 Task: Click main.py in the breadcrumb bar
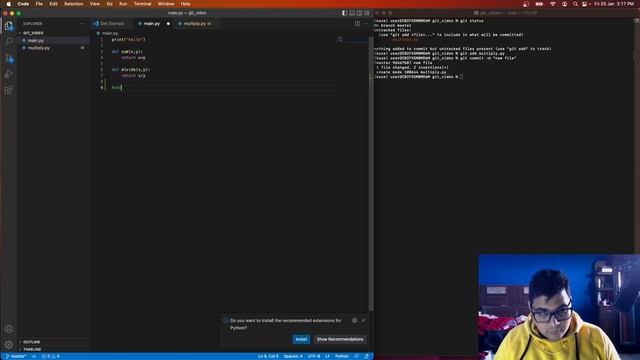(x=109, y=33)
